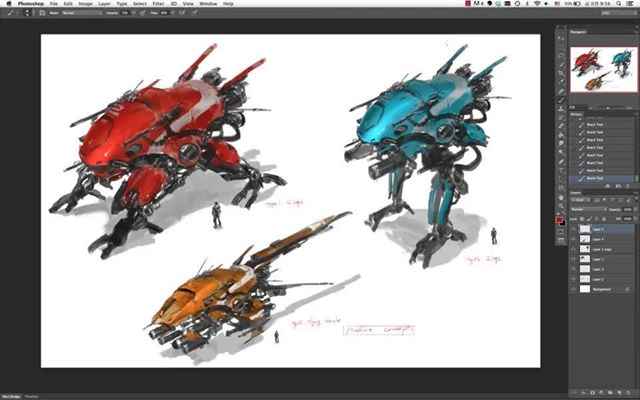Open the Layers panel flyout menu
Viewport: 640px width, 400px height.
coord(636,193)
